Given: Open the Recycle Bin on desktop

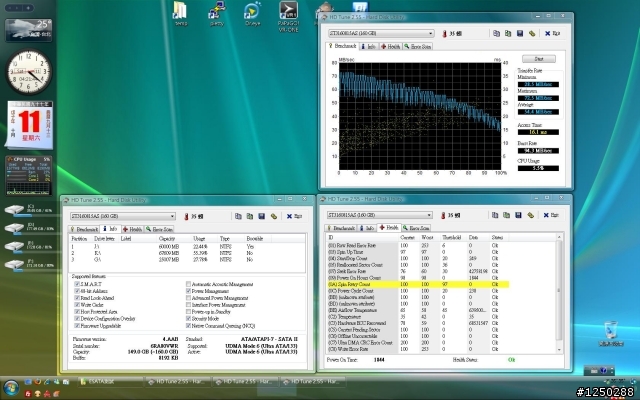Looking at the screenshot, I should coord(611,334).
